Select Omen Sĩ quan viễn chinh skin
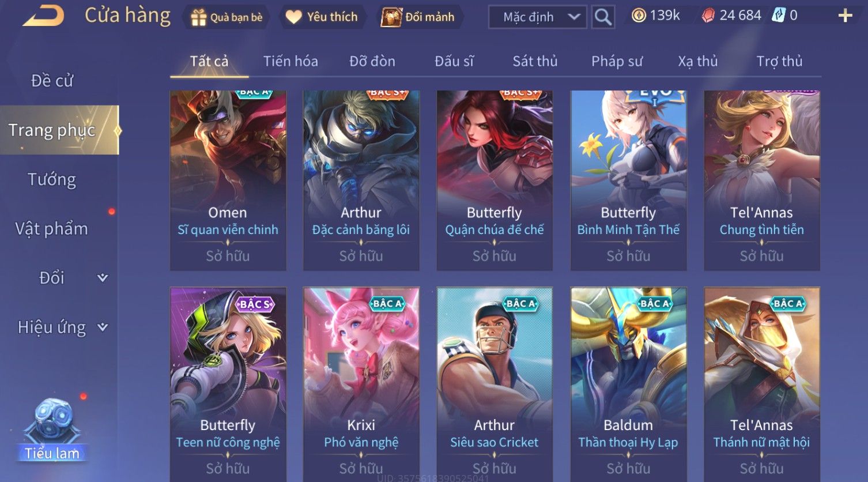Image resolution: width=868 pixels, height=482 pixels. click(x=228, y=180)
